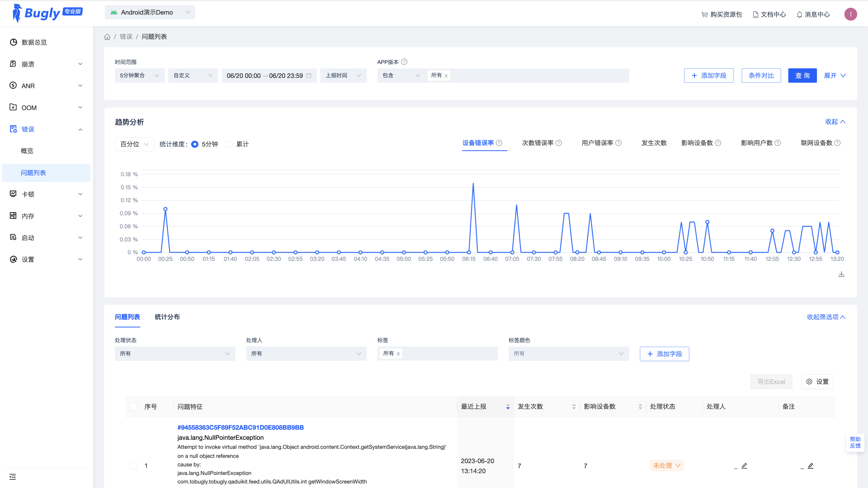
Task: Remove the 所有 tag in 标签 filter
Action: coord(398,354)
